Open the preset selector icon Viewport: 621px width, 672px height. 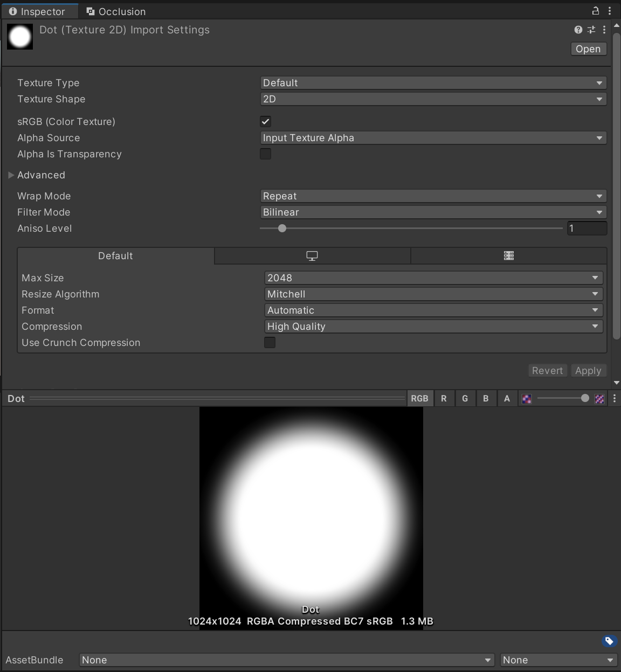[591, 30]
